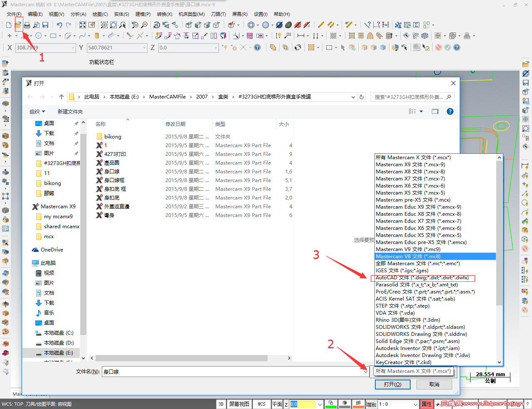The height and width of the screenshot is (409, 532).
Task: Click the globe wireframe view icon
Action: [x=251, y=25]
